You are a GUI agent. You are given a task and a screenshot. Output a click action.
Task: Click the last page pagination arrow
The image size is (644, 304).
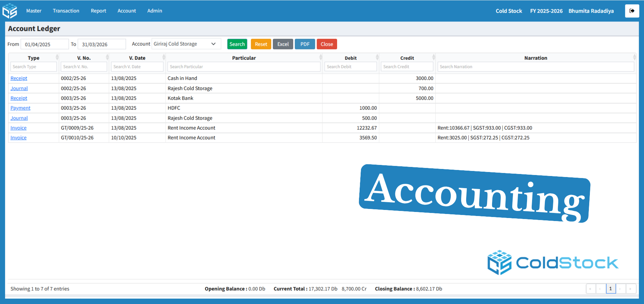point(630,289)
